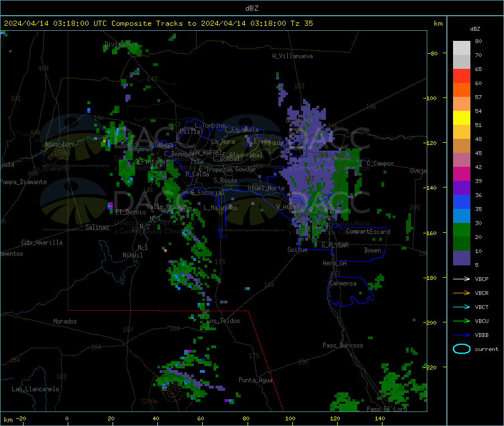Screen dimensions: 504x426
Task: Click the 'Morados' place label
Action: (65, 321)
